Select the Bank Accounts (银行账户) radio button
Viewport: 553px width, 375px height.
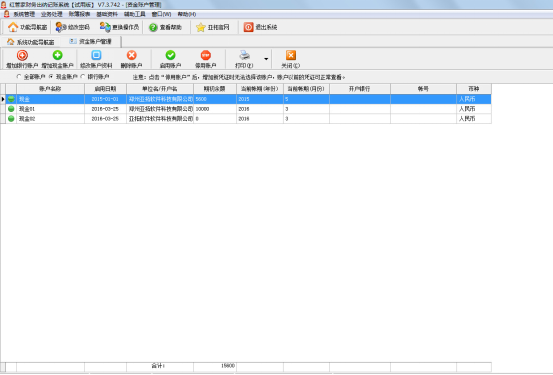[x=83, y=76]
